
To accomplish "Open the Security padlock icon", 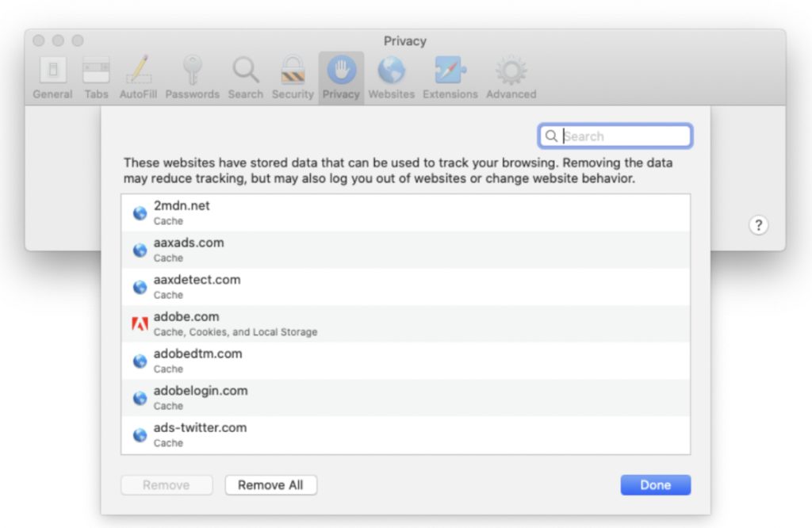I will (293, 70).
